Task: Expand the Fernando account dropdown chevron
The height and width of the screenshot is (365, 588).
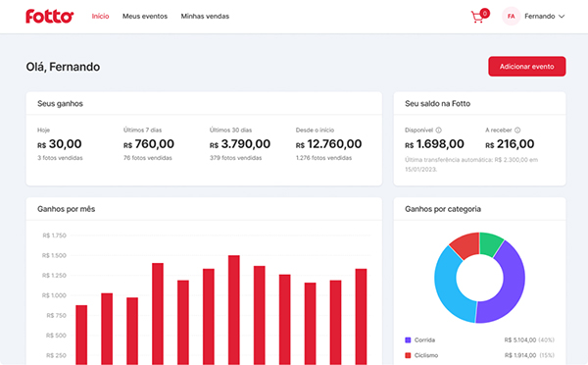Action: click(x=562, y=16)
